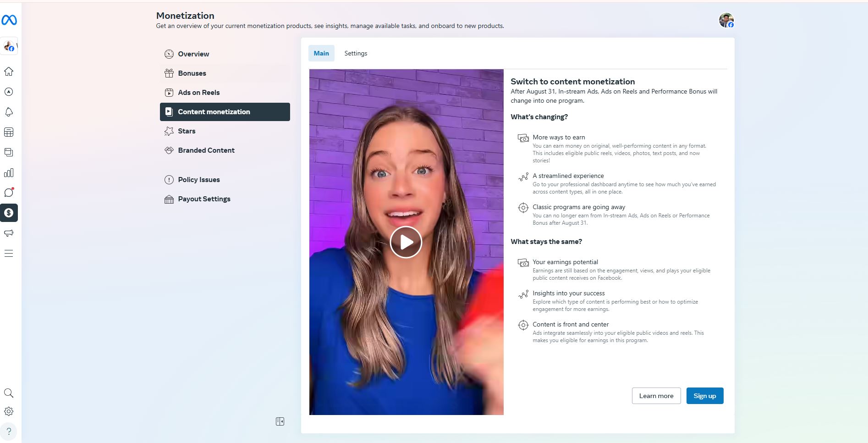This screenshot has height=443, width=868.
Task: Click the 'Switch to content monetization' heading
Action: 573,82
